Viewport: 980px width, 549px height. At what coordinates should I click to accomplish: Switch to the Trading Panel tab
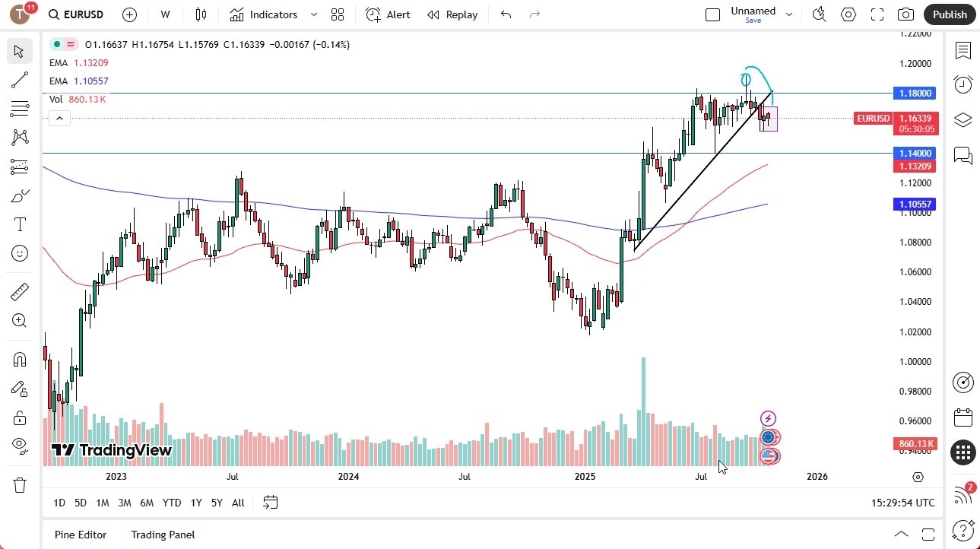(162, 535)
